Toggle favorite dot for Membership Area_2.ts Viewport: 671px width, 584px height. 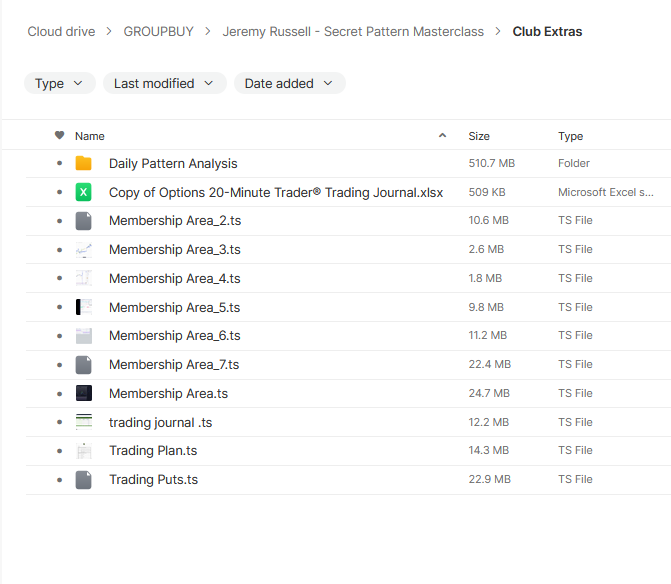coord(59,221)
